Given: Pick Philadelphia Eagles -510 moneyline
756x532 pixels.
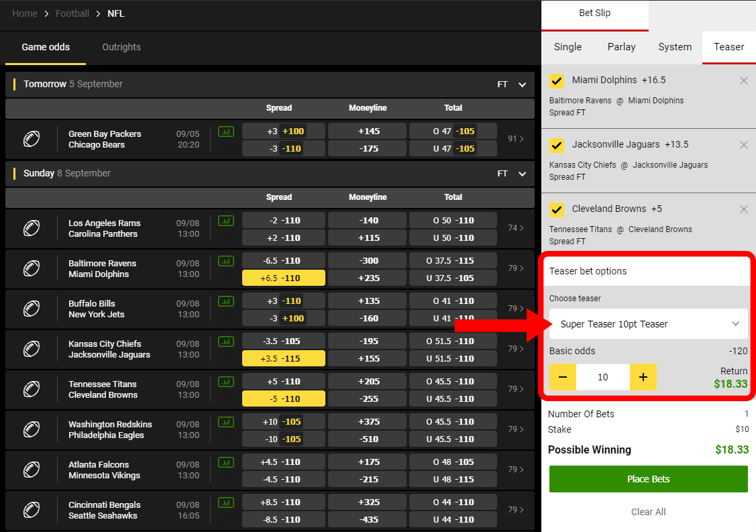Looking at the screenshot, I should pyautogui.click(x=368, y=439).
